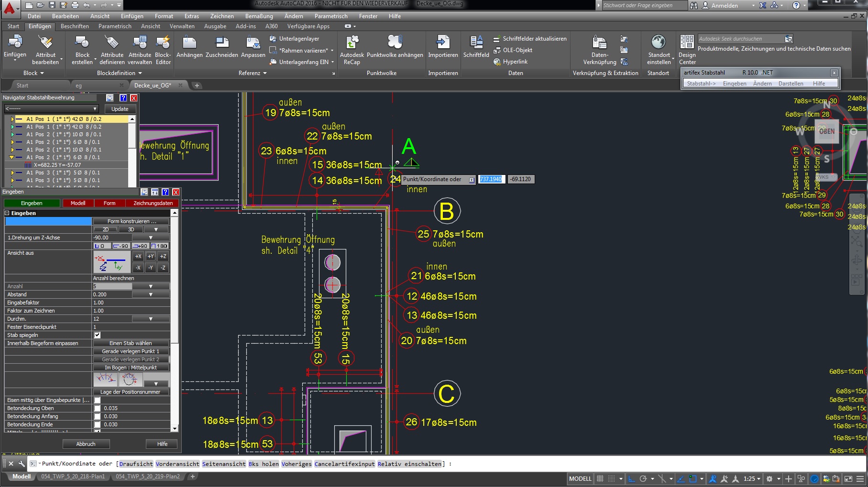Toggle Unterlagenfang EIN in the Referenz panel
The width and height of the screenshot is (868, 487).
[x=300, y=62]
